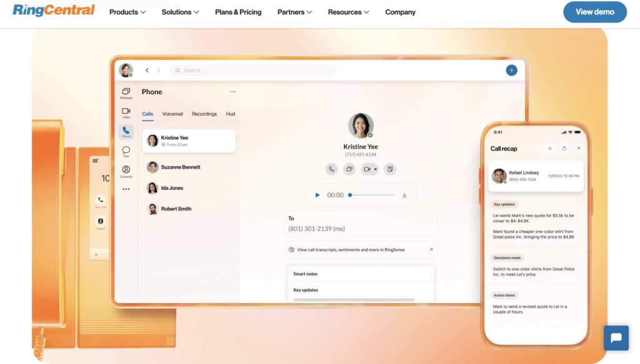Go back with the left arrow
640x364 pixels.
[x=147, y=70]
